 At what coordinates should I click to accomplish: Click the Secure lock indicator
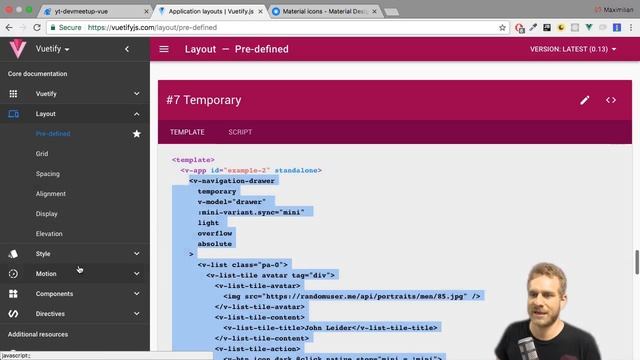point(66,27)
